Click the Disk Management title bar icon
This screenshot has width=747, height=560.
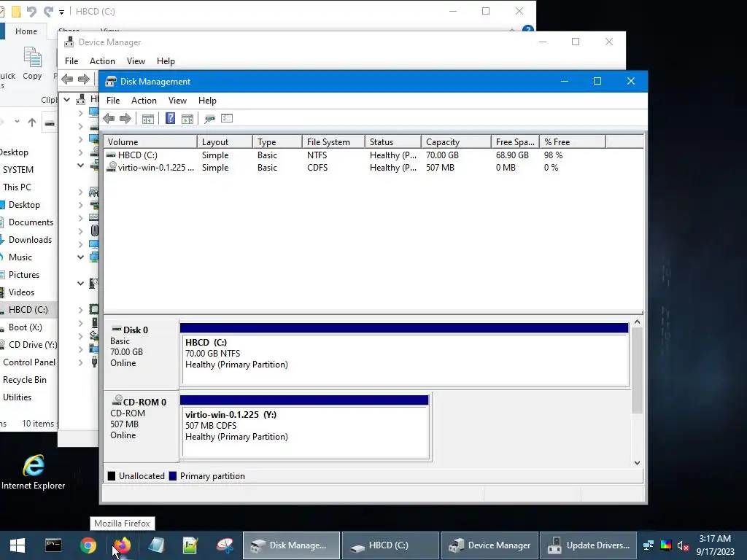pos(111,82)
